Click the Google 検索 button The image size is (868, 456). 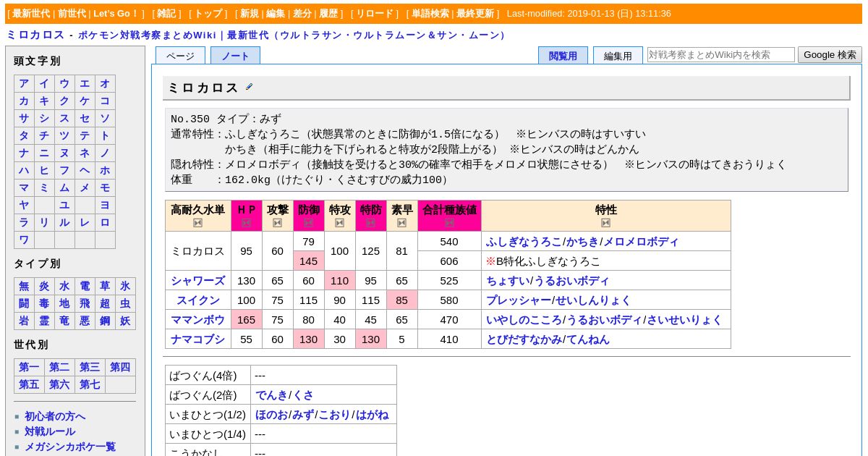coord(830,54)
